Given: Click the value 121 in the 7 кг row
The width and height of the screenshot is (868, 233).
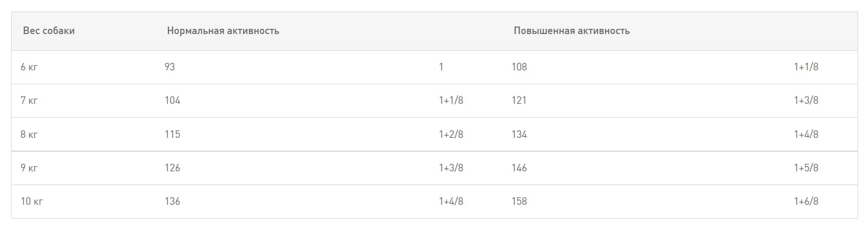Looking at the screenshot, I should click(x=518, y=100).
